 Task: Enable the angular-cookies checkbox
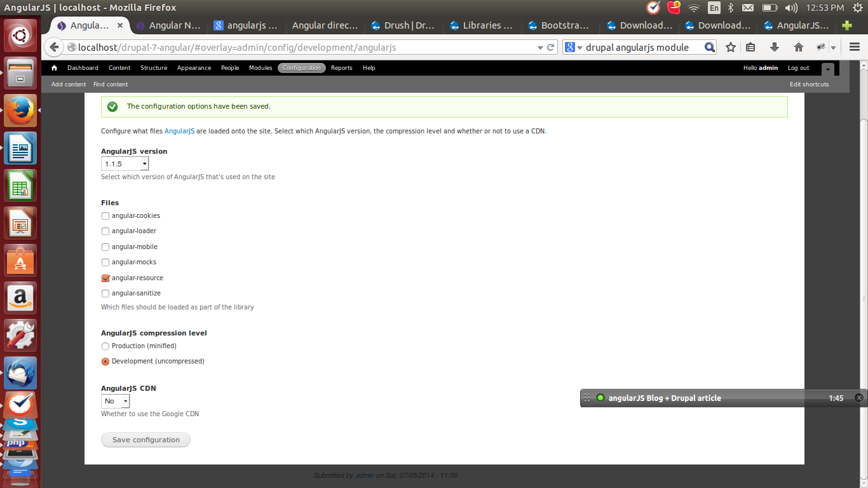point(105,216)
